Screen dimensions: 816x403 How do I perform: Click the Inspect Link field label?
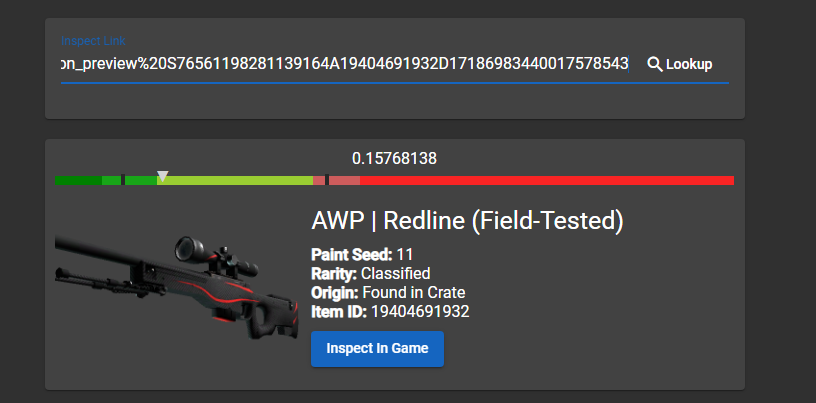pyautogui.click(x=93, y=41)
